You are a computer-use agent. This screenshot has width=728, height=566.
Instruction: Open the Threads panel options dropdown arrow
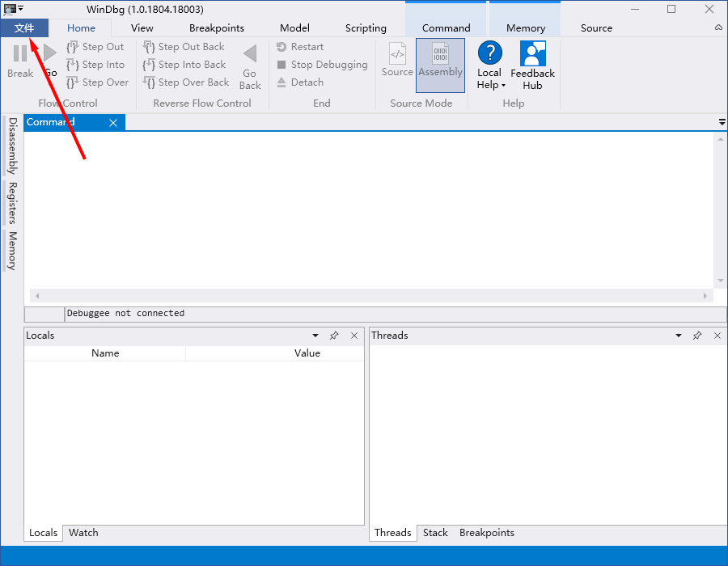click(679, 336)
